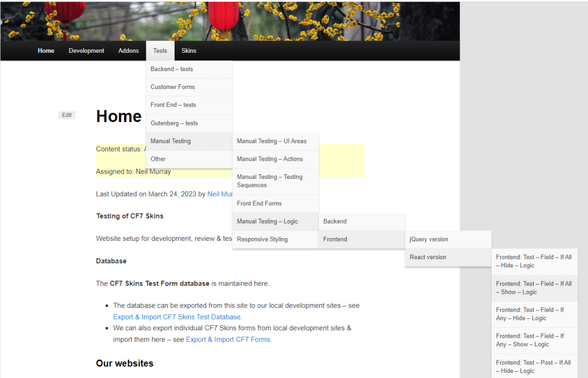Open Export & Import CF7 Forms link
The image size is (588, 378).
tap(228, 339)
